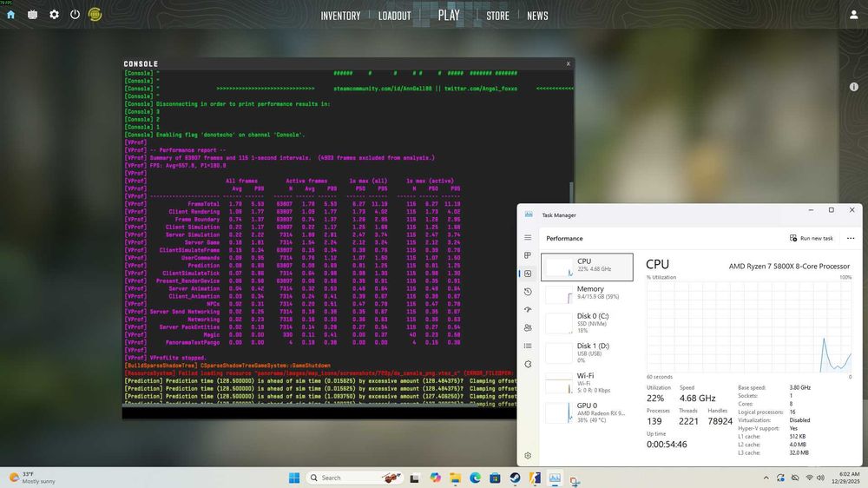This screenshot has height=488, width=868.
Task: Open volume speaker tray icon
Action: point(820,478)
